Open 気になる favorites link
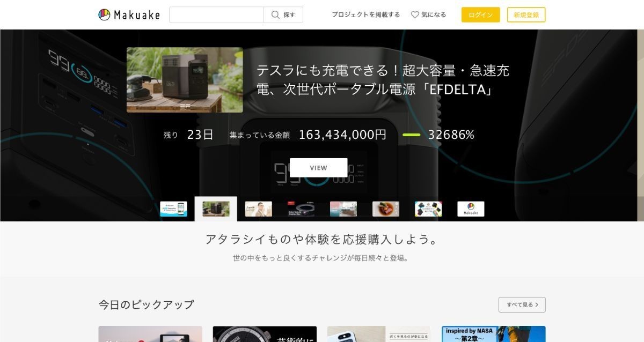Screen dimensions: 644x342 tap(429, 14)
